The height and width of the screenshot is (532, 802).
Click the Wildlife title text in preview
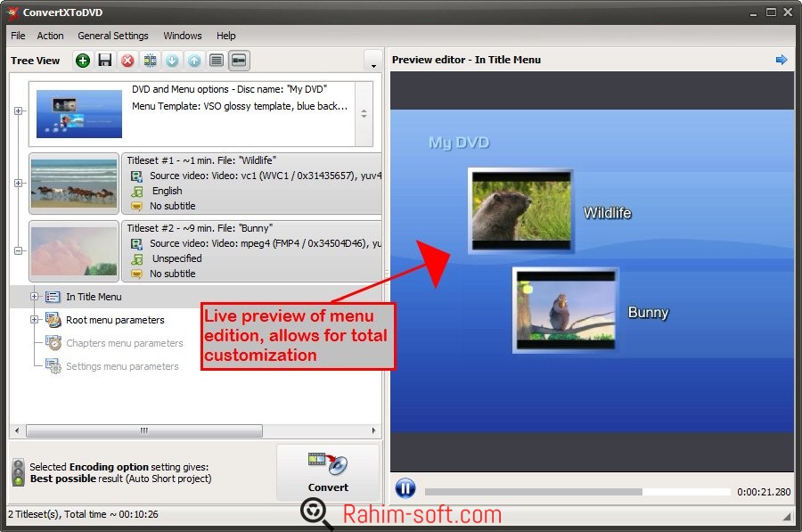pos(608,213)
